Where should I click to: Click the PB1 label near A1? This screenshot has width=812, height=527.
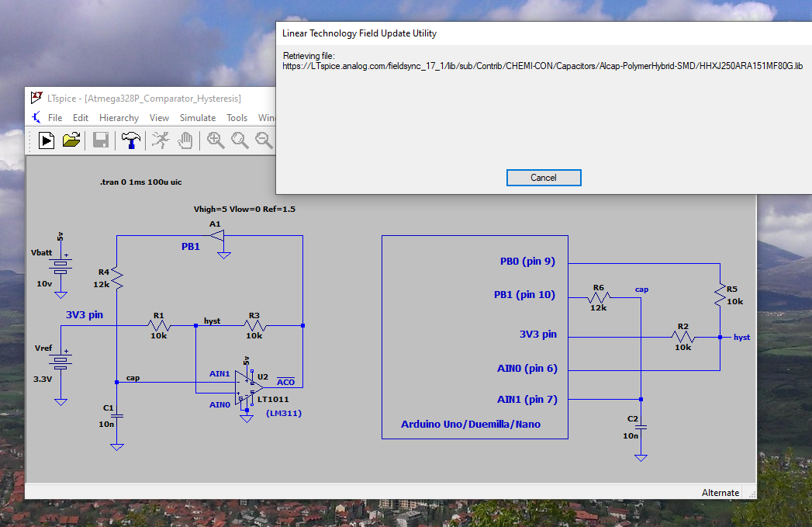[191, 247]
